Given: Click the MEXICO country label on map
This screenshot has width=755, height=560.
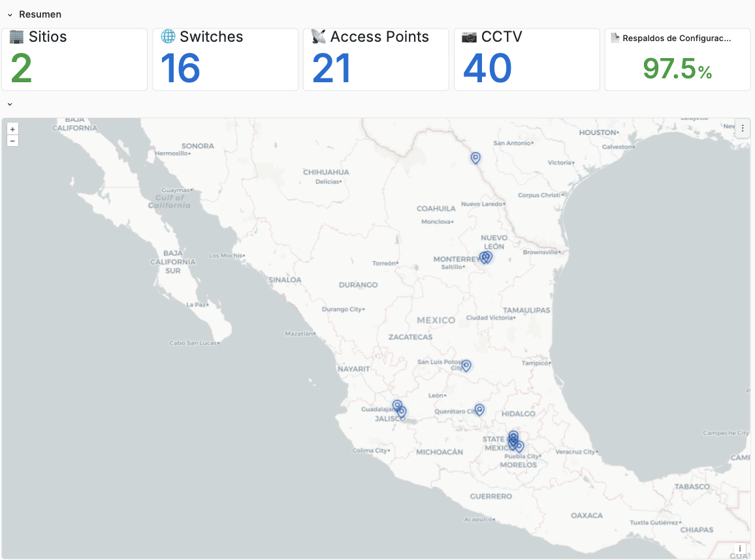Looking at the screenshot, I should [436, 320].
